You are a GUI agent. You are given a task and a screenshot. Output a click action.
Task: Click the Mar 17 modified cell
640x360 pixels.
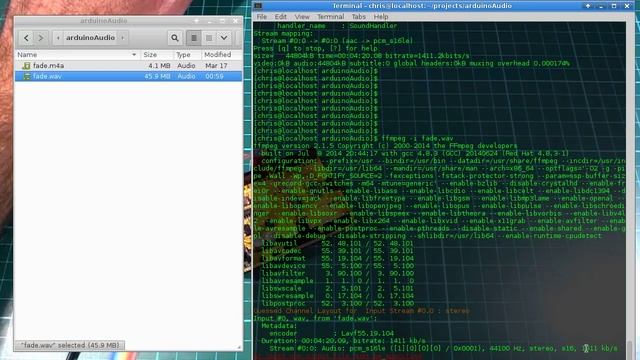(216, 66)
